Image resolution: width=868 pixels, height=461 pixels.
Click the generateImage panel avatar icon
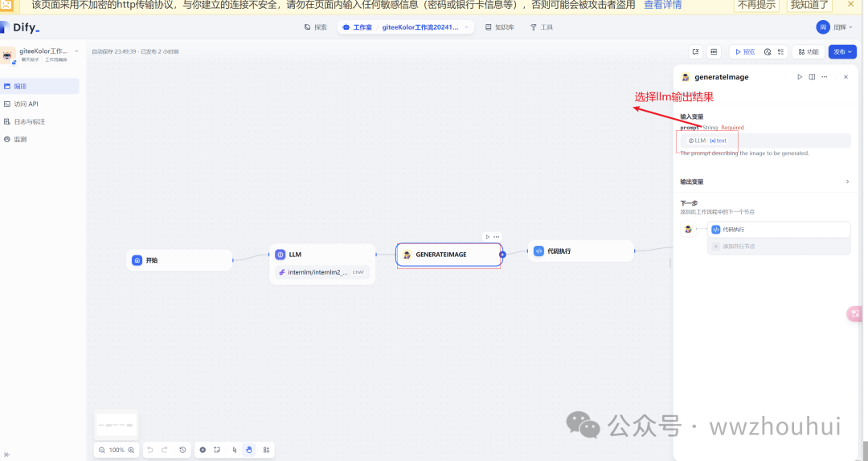click(686, 77)
